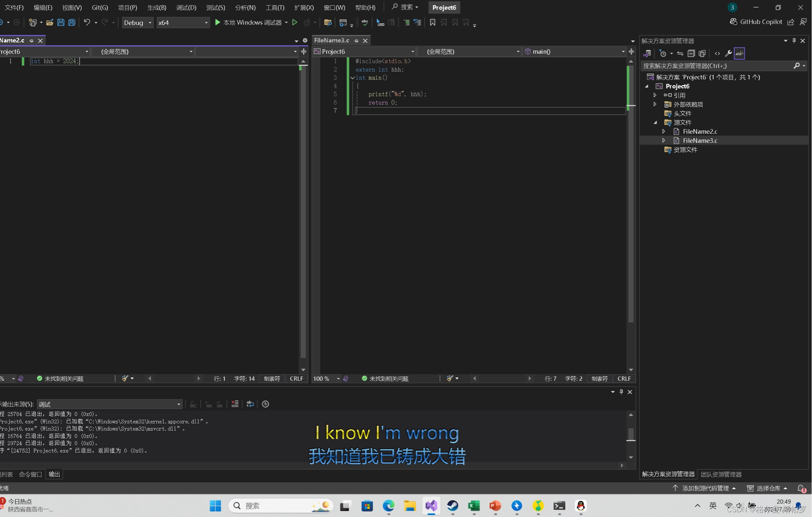Expand the 外部依赖项 node
The height and width of the screenshot is (517, 812).
tap(655, 104)
